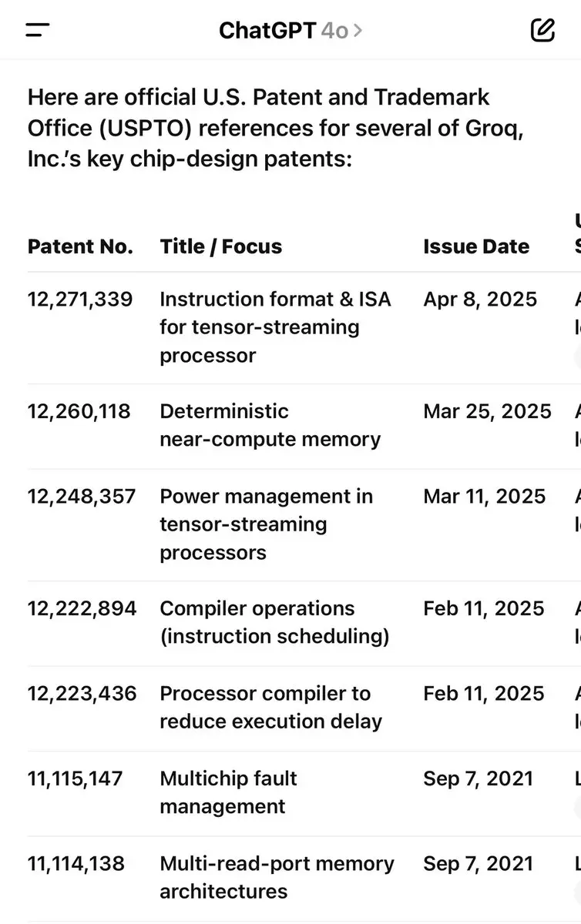Open the sidebar hamburger menu

pyautogui.click(x=38, y=30)
